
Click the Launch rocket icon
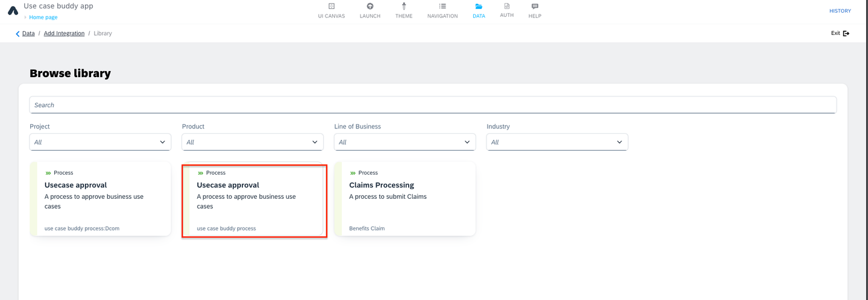[x=370, y=6]
